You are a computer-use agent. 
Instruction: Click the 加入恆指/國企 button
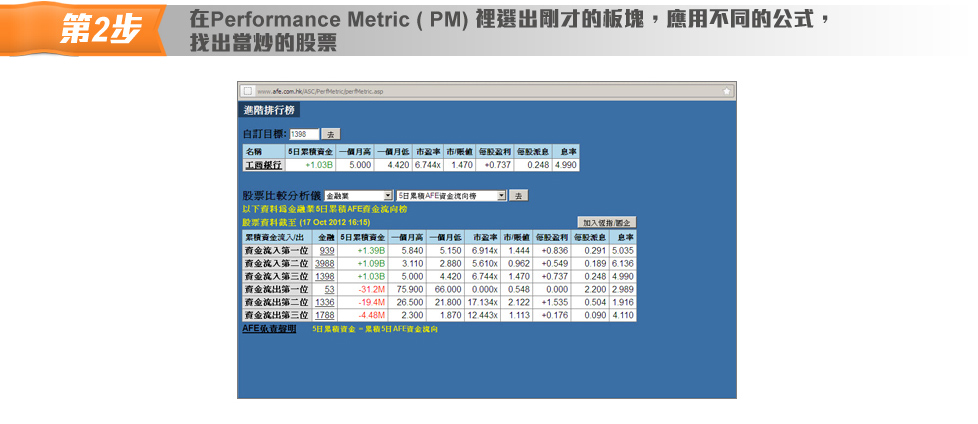(607, 223)
